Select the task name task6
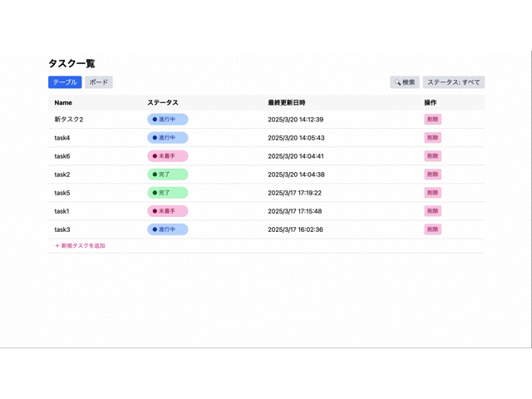The width and height of the screenshot is (532, 399). pos(62,156)
